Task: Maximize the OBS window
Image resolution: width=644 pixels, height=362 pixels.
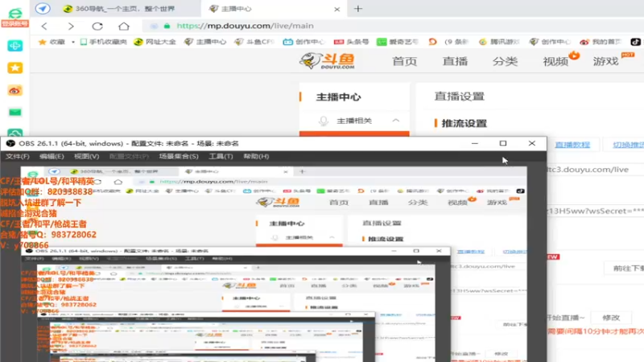Action: point(502,143)
